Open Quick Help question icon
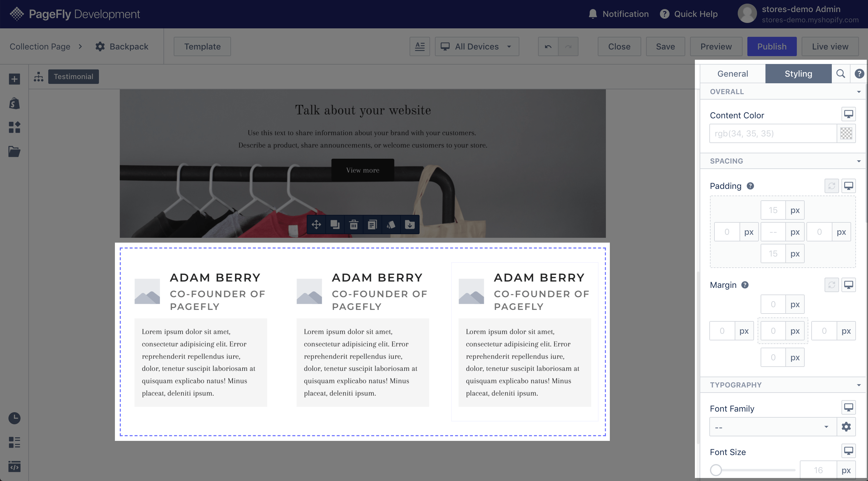868x481 pixels. pyautogui.click(x=664, y=14)
